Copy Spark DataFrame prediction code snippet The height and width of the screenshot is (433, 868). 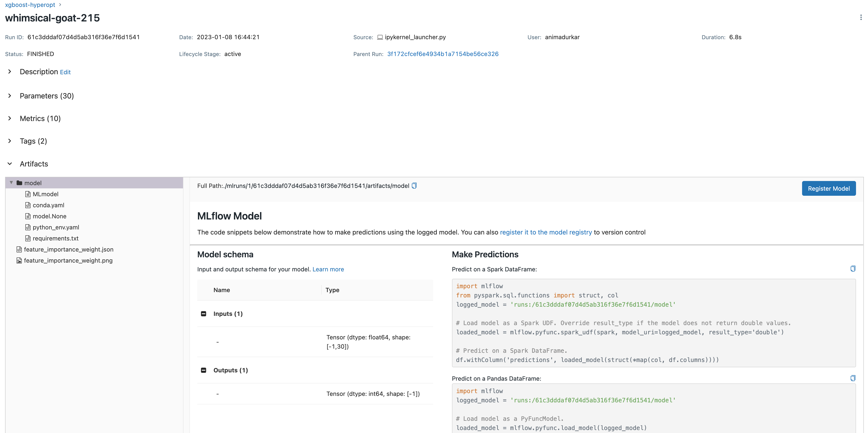853,269
